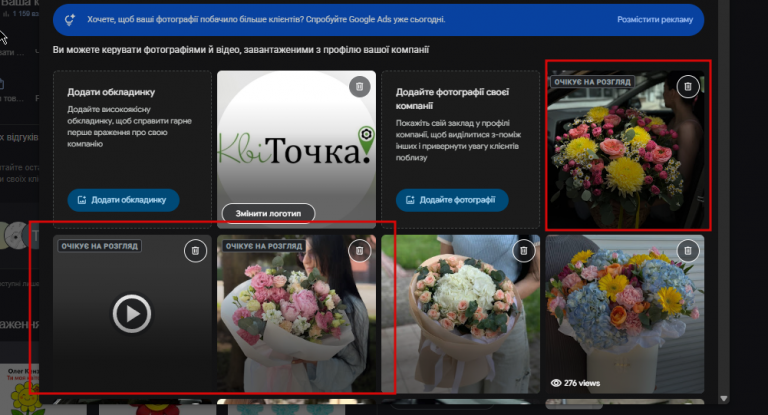
Task: Click ОЧІКУЄ НА РОЗГЛЯД badge on car photo
Action: click(592, 82)
